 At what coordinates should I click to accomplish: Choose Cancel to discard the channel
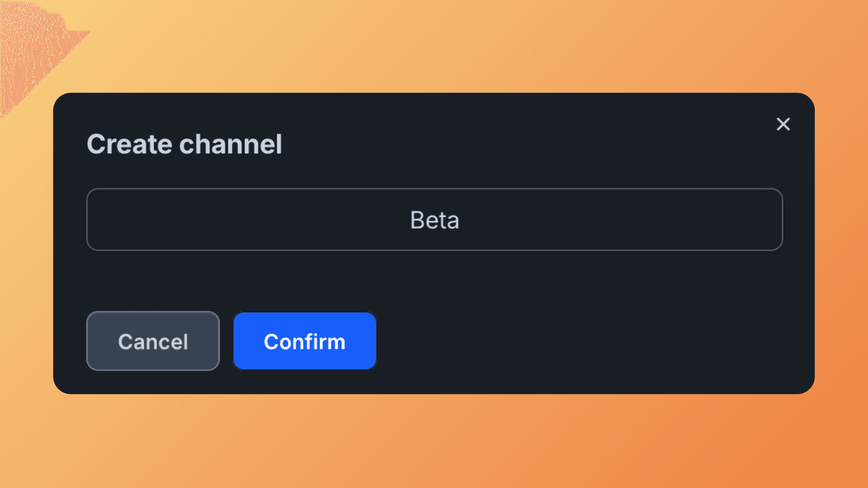coord(153,341)
